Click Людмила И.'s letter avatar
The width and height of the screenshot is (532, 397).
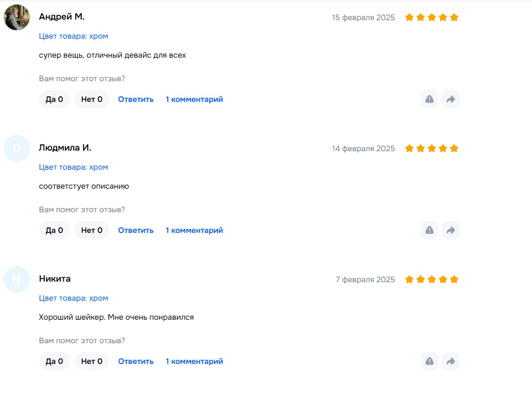tap(17, 148)
